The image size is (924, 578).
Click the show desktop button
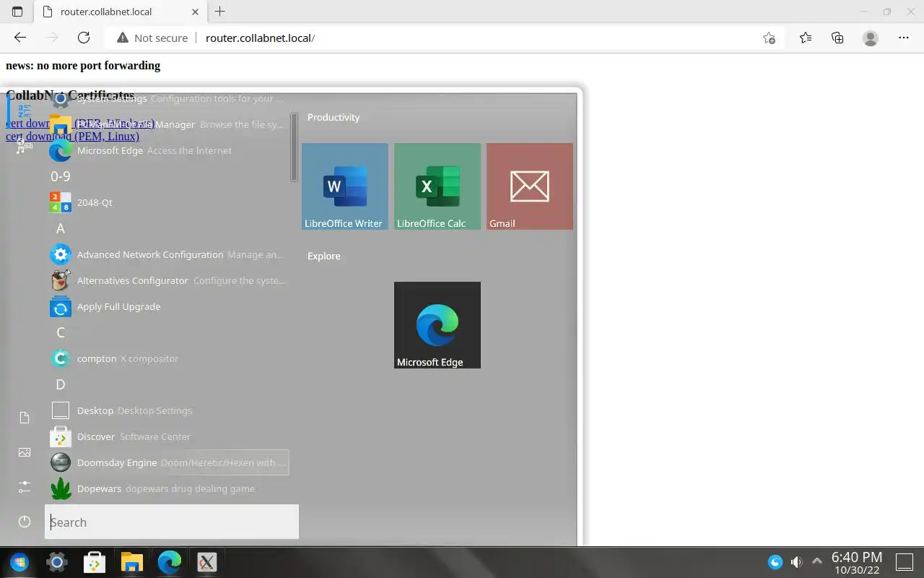(x=905, y=562)
